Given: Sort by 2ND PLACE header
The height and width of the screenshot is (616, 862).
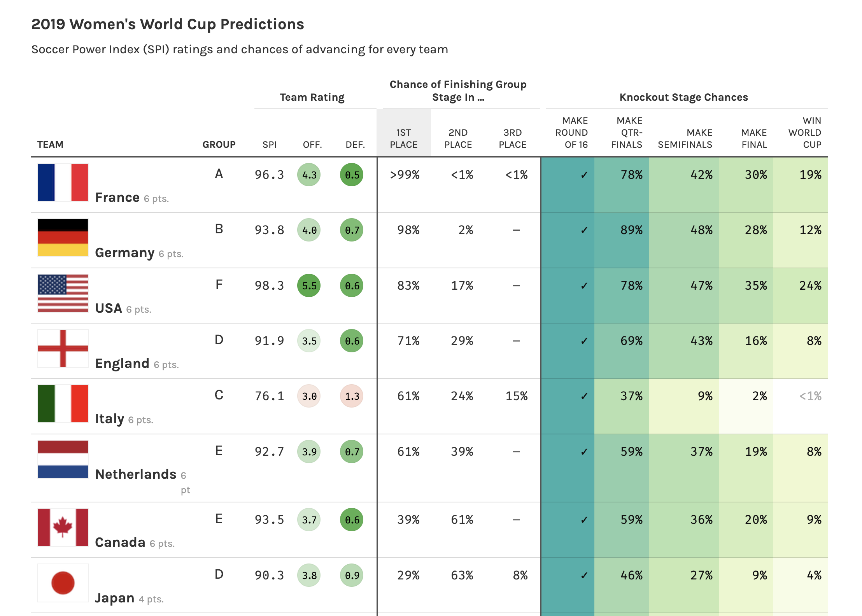Looking at the screenshot, I should [458, 138].
